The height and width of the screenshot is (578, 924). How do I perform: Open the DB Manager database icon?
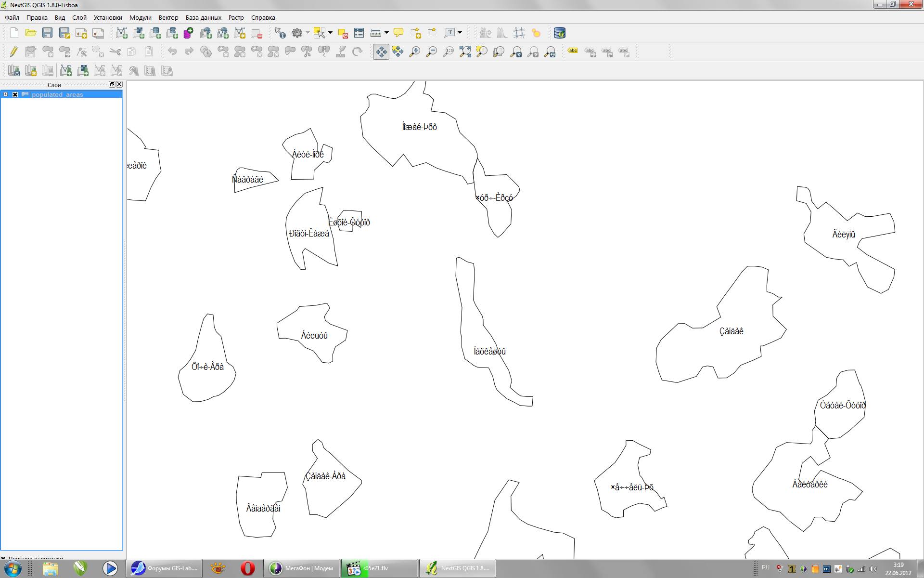[x=559, y=33]
